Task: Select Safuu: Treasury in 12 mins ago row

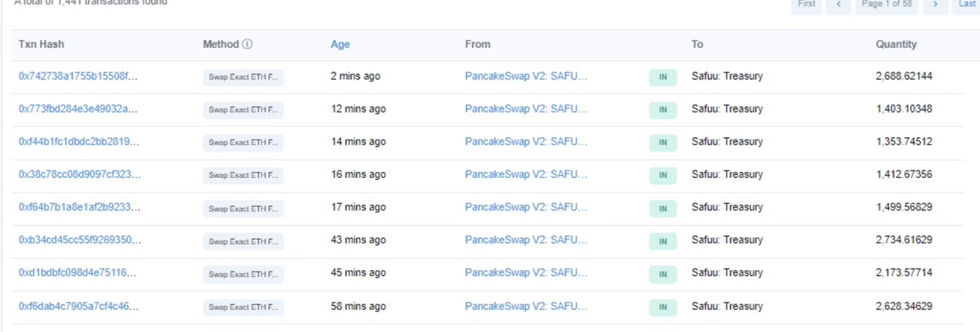Action: pyautogui.click(x=727, y=109)
